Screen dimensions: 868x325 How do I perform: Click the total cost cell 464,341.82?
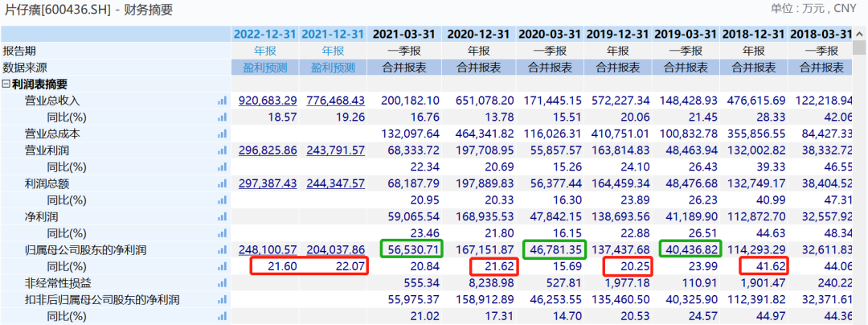(x=485, y=134)
